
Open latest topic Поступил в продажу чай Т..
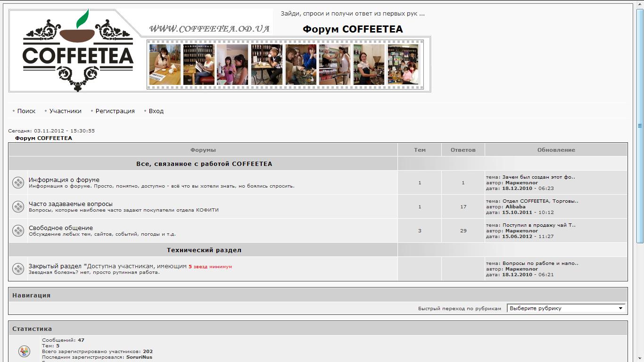pos(539,225)
